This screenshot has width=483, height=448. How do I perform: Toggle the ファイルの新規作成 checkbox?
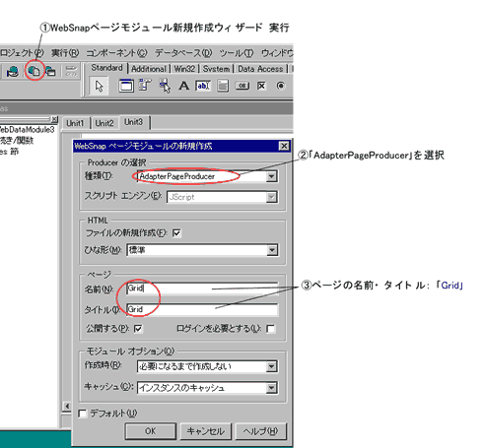click(x=176, y=233)
